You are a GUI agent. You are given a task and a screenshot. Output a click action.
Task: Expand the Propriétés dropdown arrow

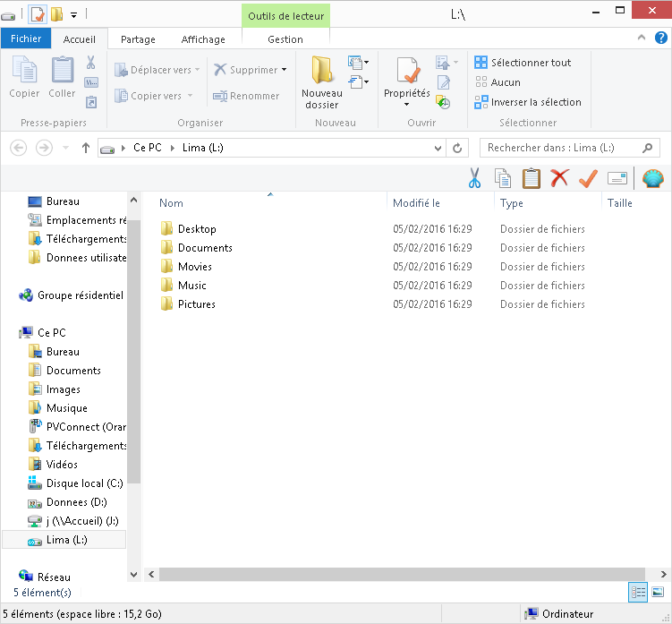[x=407, y=104]
